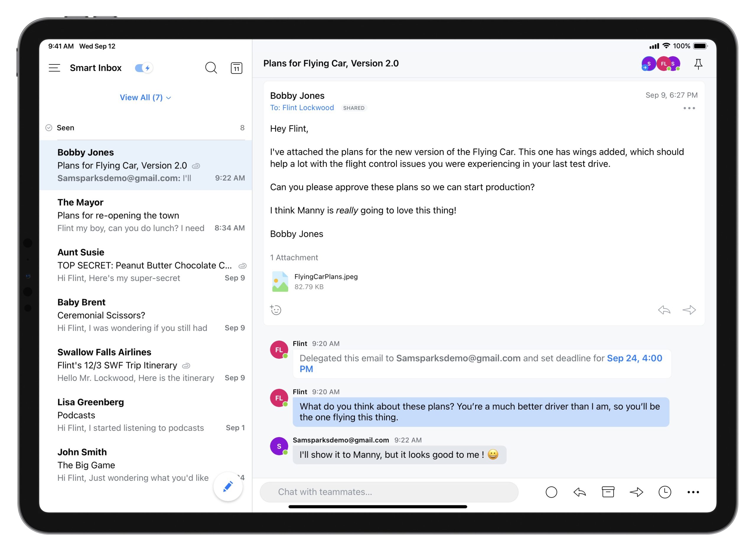Image resolution: width=756 pixels, height=552 pixels.
Task: Click the calendar date icon in Smart Inbox
Action: (x=237, y=66)
